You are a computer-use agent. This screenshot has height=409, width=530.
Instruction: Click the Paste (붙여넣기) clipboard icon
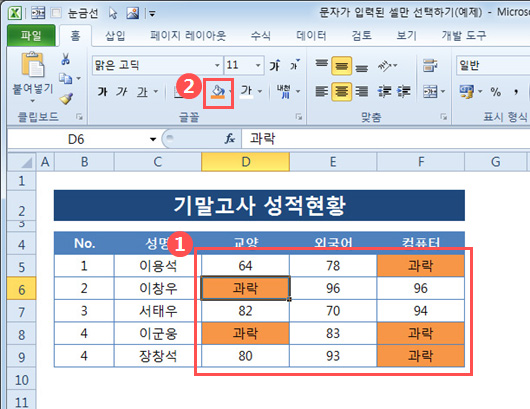[x=32, y=64]
